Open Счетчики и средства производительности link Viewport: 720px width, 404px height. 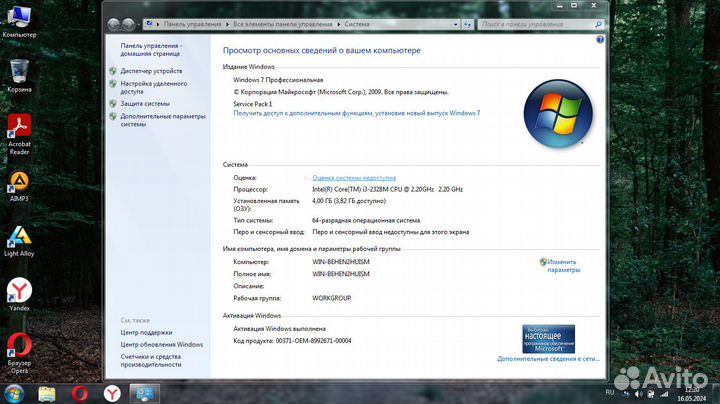pyautogui.click(x=151, y=360)
